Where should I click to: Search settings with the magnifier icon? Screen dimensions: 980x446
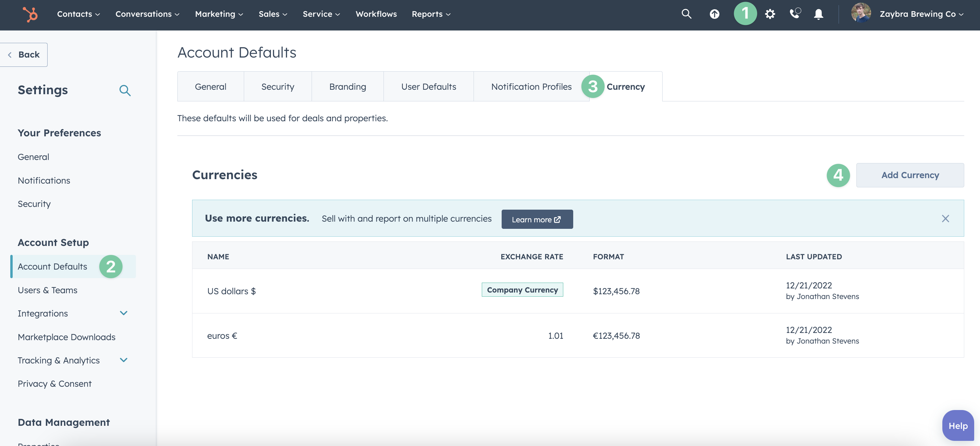pos(125,90)
